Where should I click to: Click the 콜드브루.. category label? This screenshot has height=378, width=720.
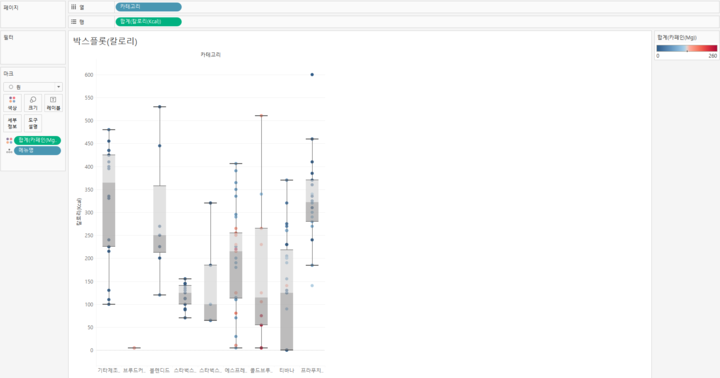point(261,370)
